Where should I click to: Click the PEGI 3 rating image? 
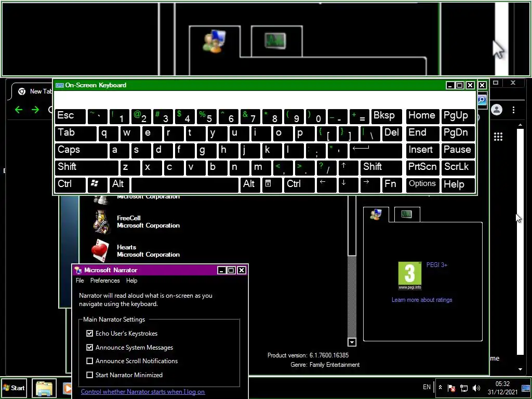tap(410, 276)
